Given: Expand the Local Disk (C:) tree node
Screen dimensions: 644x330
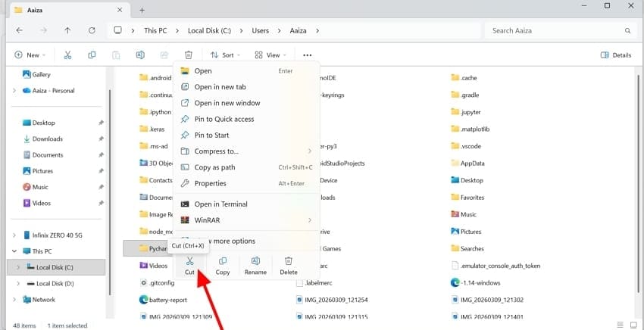Looking at the screenshot, I should (x=18, y=268).
